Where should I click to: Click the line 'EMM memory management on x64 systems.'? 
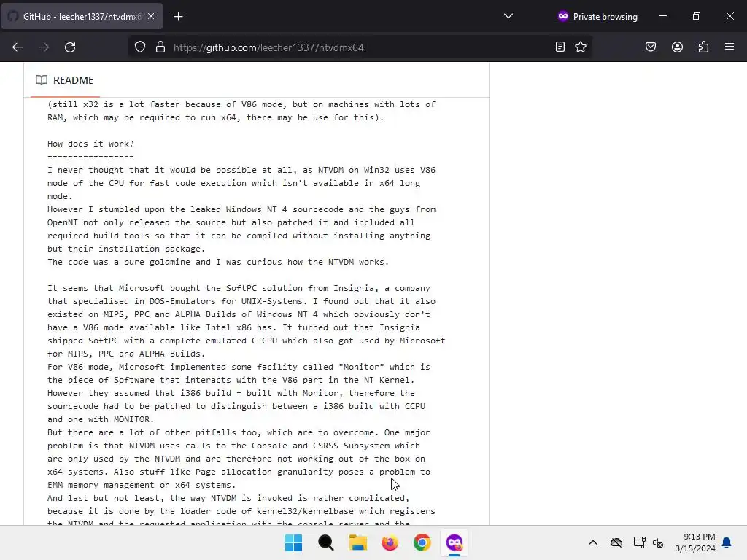(142, 485)
